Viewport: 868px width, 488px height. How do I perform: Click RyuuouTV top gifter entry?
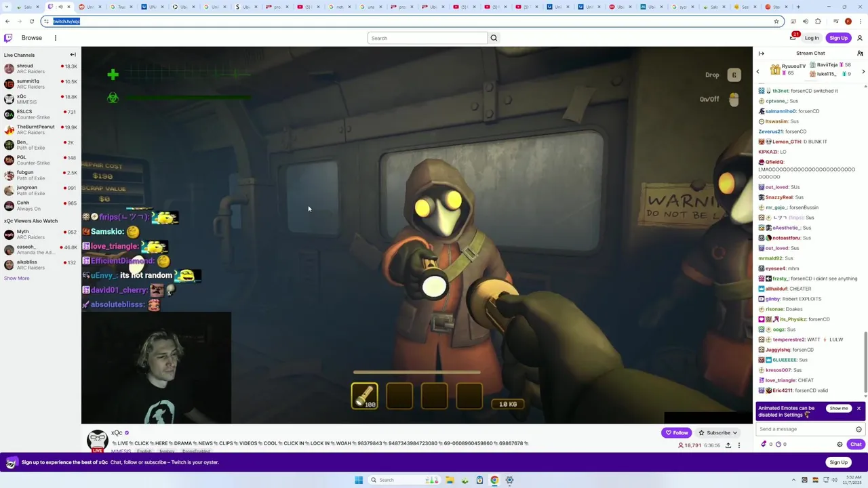[x=787, y=68]
